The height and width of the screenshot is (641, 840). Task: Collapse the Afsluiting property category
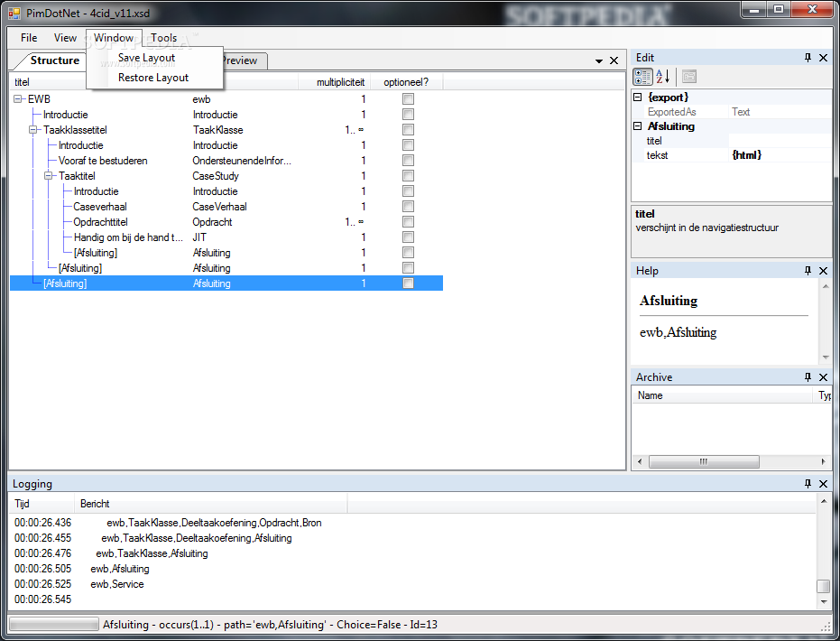638,126
